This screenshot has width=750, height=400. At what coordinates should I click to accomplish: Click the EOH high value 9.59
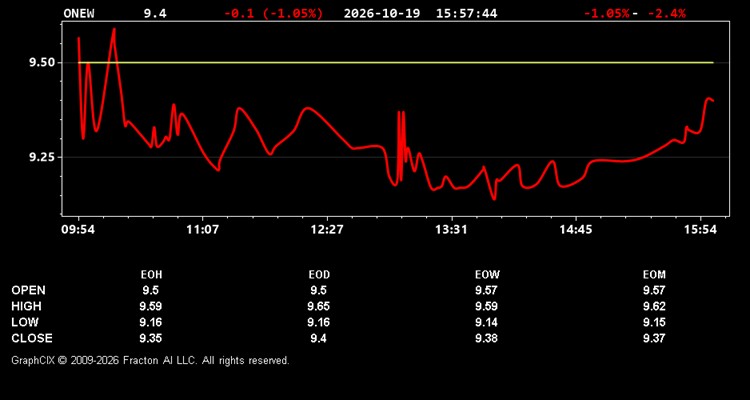click(x=151, y=306)
